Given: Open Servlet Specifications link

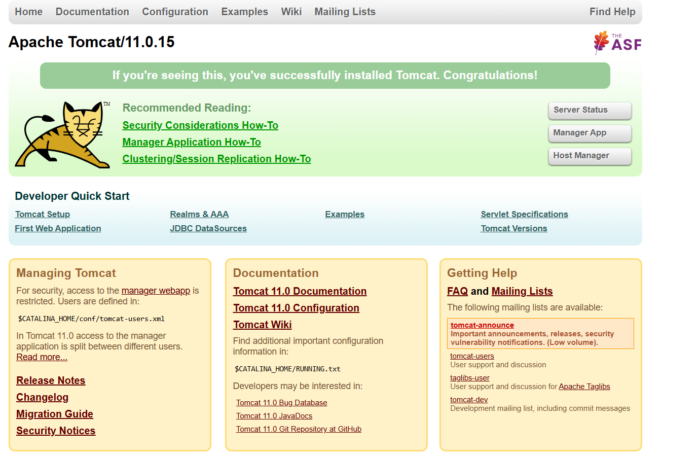Looking at the screenshot, I should point(524,214).
